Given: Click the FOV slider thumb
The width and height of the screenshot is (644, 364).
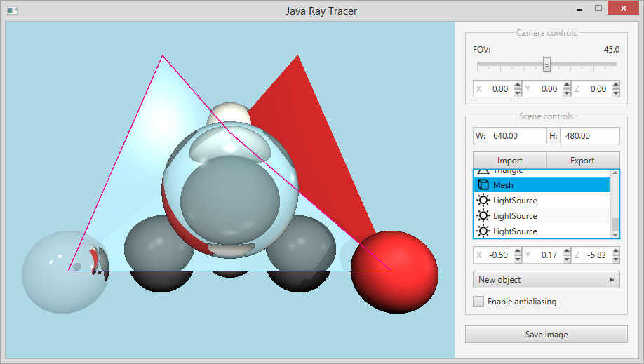Looking at the screenshot, I should click(546, 64).
